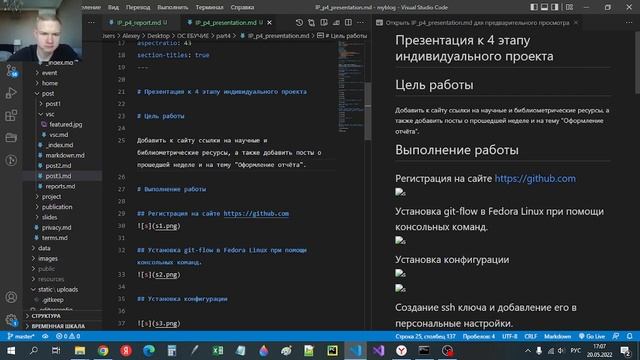Open the Manage gear icon
This screenshot has width=640, height=360.
11,320
